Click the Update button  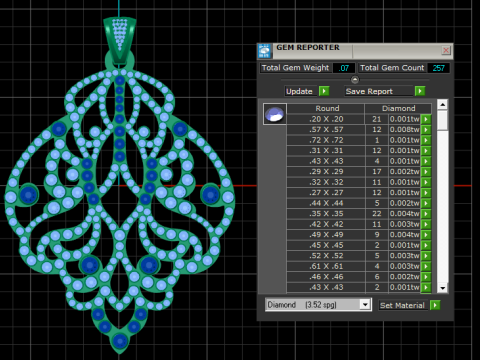tap(300, 91)
